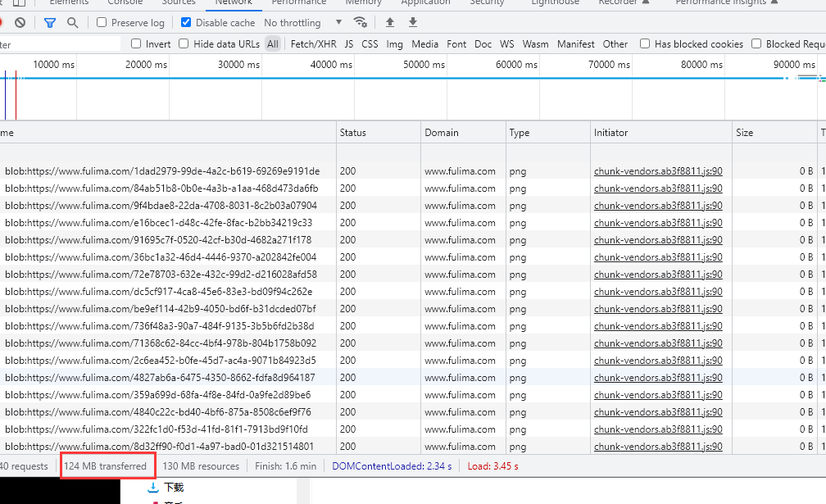
Task: Select request blob be9ef114-42b9-4050
Action: (x=161, y=309)
